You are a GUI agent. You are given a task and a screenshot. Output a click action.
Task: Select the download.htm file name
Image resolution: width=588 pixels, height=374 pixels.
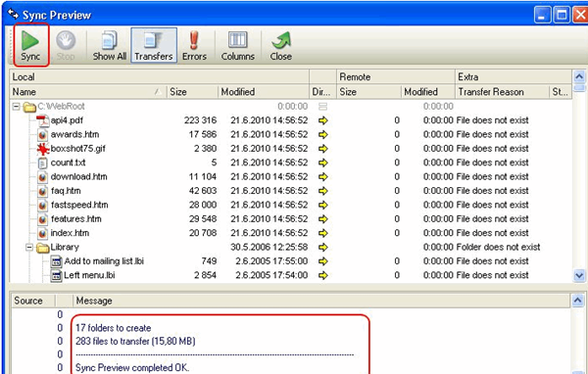(x=78, y=177)
